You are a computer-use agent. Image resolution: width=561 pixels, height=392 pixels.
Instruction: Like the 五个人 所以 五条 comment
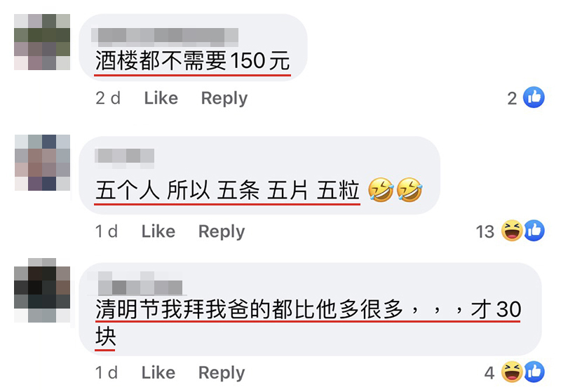158,231
